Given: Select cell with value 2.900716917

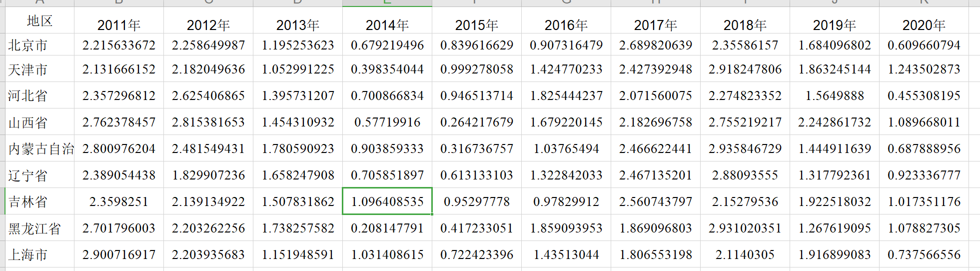Looking at the screenshot, I should (x=119, y=254).
